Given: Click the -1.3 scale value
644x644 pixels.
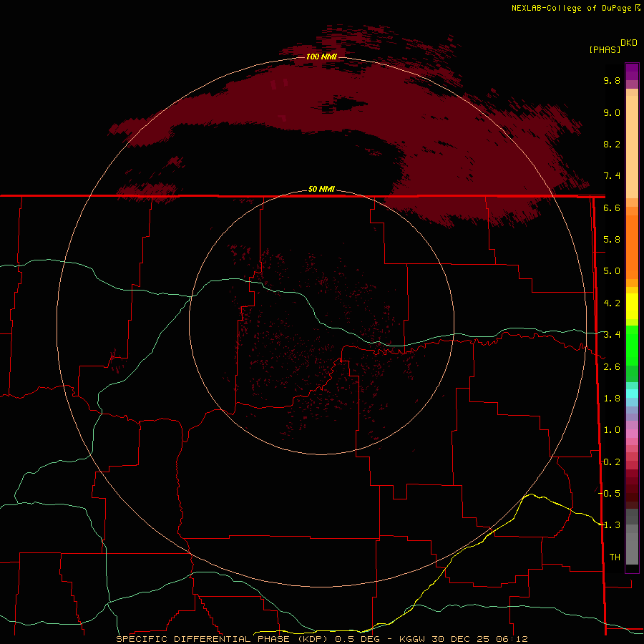Looking at the screenshot, I should pos(609,525).
